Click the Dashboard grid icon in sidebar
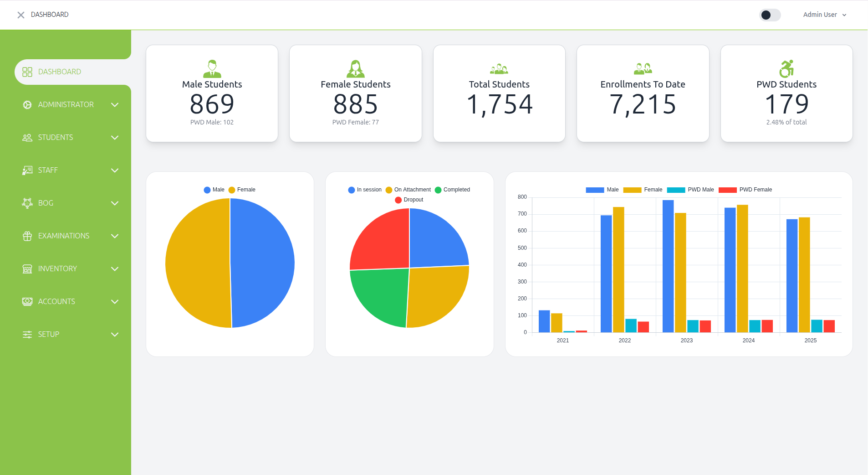This screenshot has height=475, width=868. (x=27, y=72)
